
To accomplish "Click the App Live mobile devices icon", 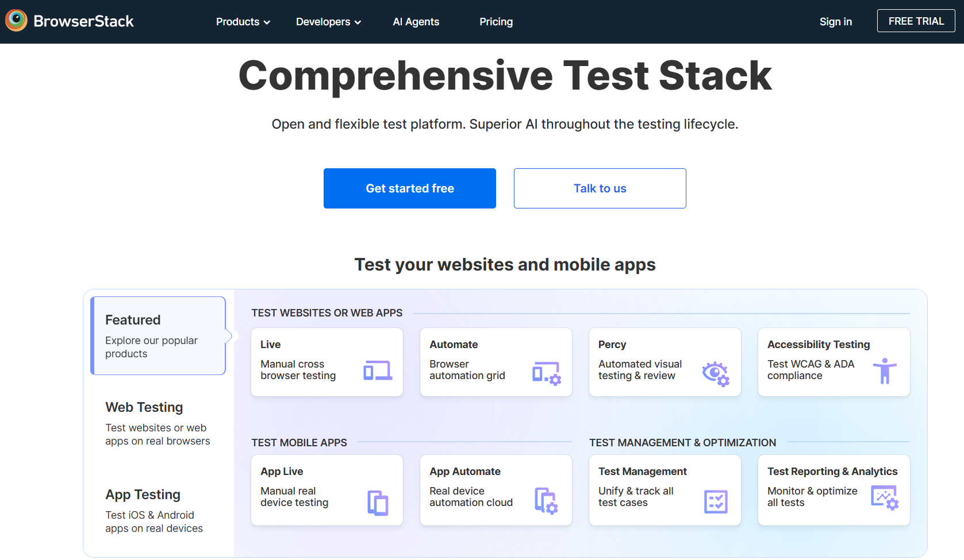I will pos(378,503).
